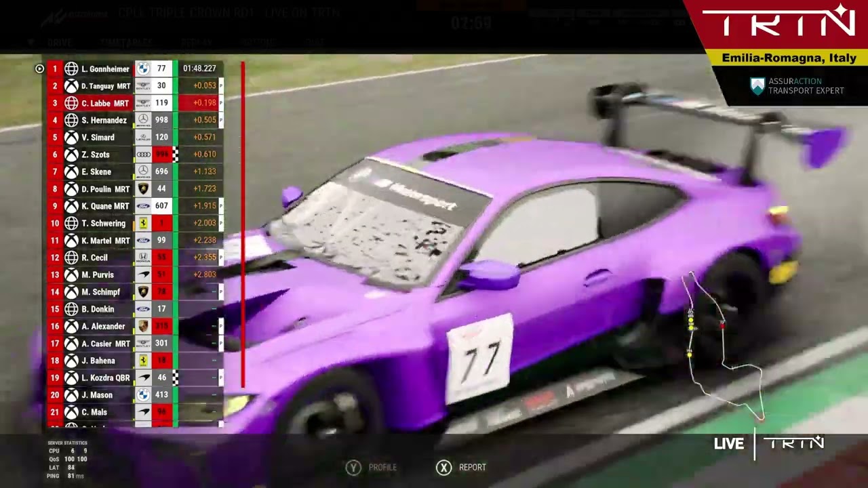Image resolution: width=868 pixels, height=488 pixels.
Task: Click the McLaren logo in M. Purvis's row
Action: tap(143, 274)
